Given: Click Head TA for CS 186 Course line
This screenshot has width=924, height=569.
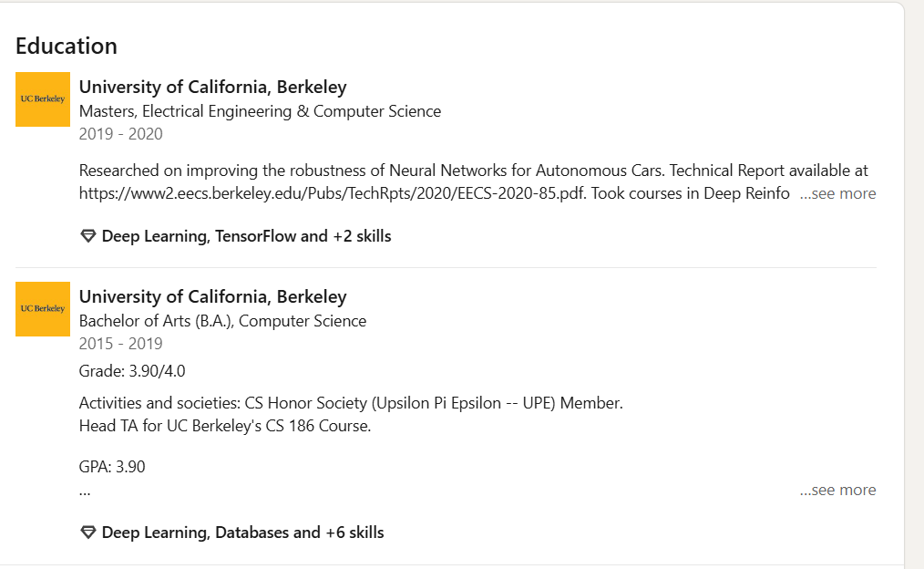Looking at the screenshot, I should click(x=225, y=426).
